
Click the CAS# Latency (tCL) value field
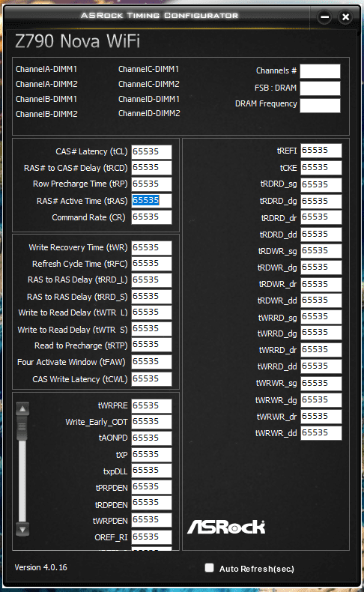[x=151, y=152]
